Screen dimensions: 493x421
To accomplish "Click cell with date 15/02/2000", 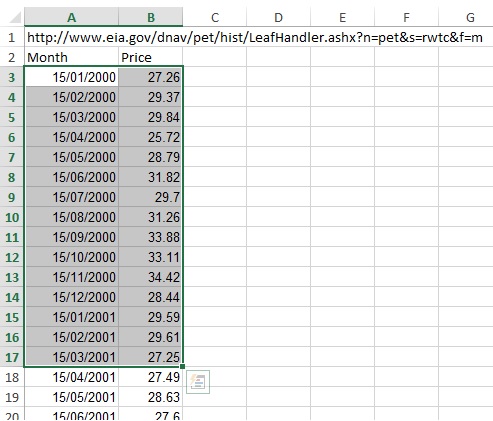I will tap(71, 97).
